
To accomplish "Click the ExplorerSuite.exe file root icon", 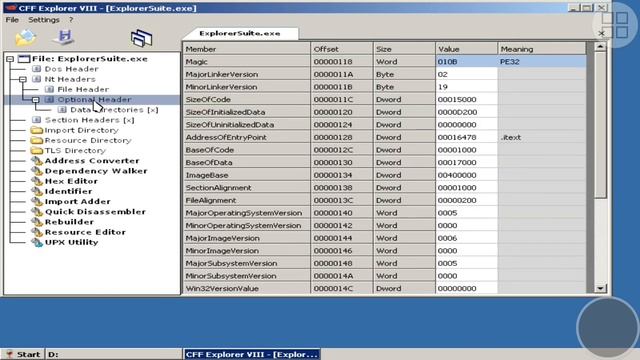I will pos(24,59).
